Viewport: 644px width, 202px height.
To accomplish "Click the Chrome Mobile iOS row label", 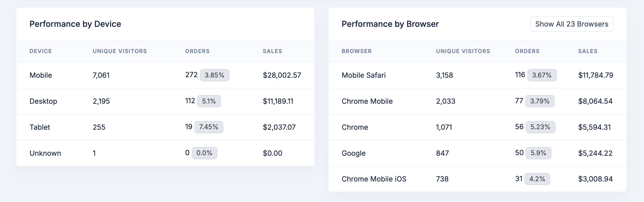I will [374, 179].
